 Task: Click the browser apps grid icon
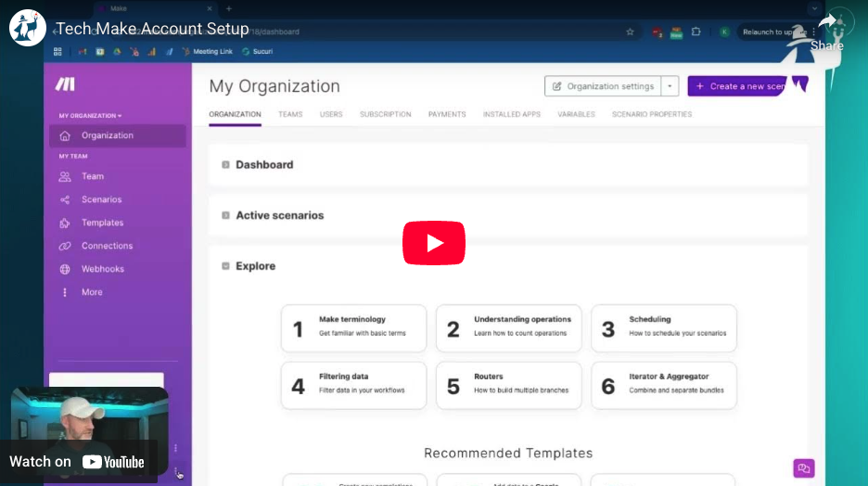point(57,52)
